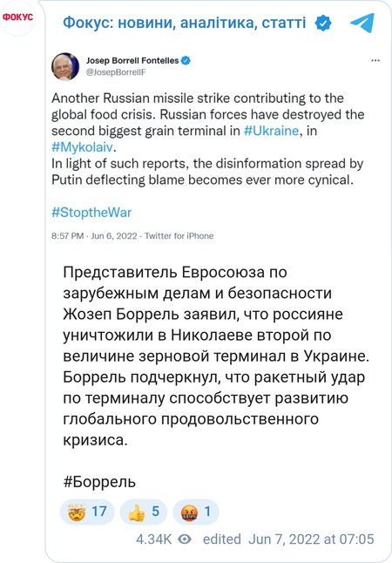Click the Twitter for iPhone source label

179,236
